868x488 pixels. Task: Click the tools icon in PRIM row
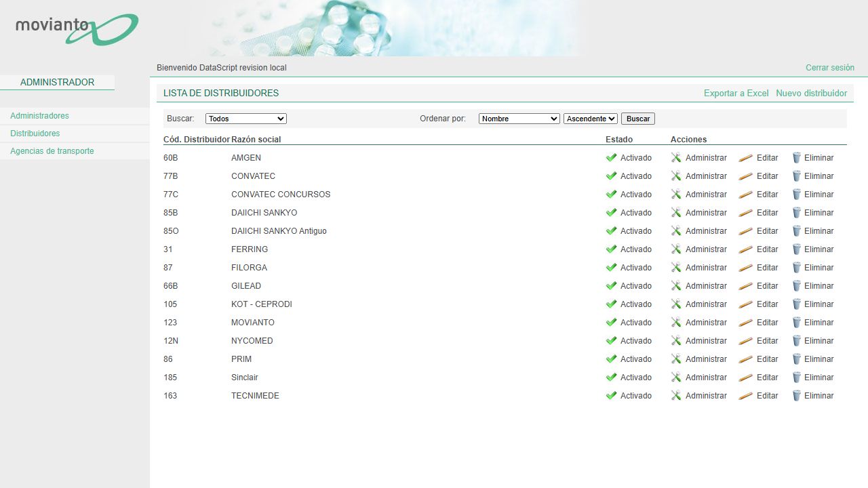pos(675,359)
